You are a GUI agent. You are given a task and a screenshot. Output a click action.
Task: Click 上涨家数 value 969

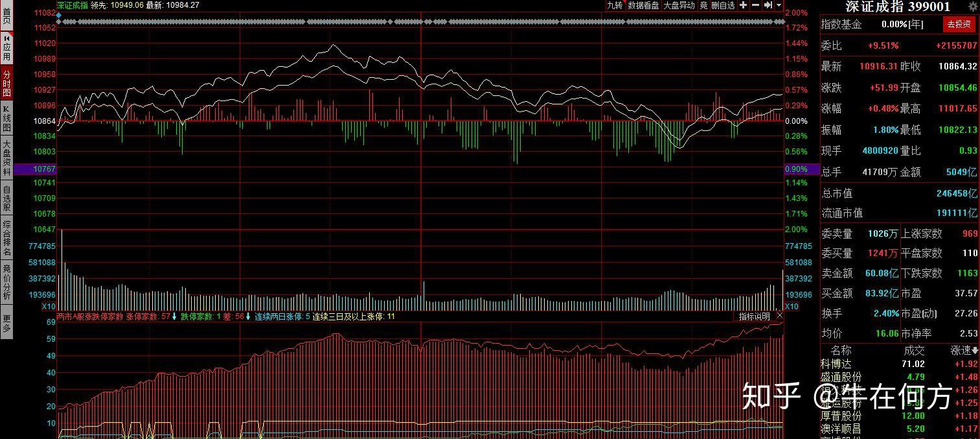click(970, 233)
